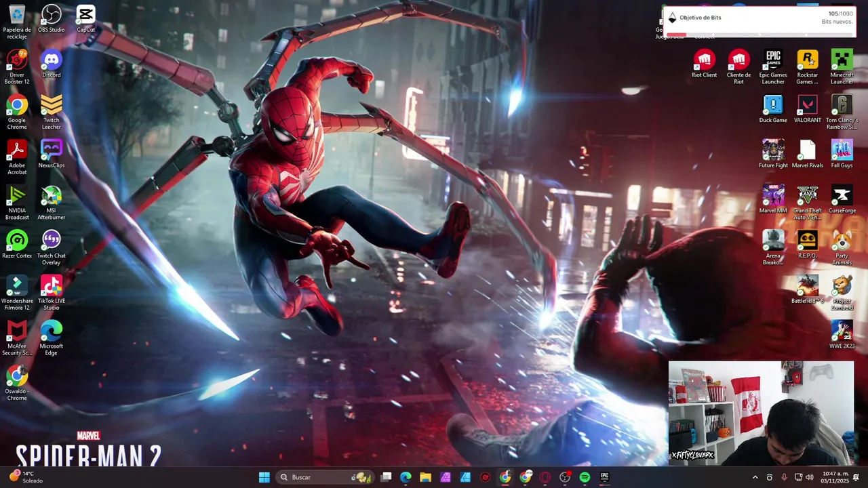Open the notifications bell icon
Image resolution: width=868 pixels, height=488 pixels.
click(x=856, y=477)
